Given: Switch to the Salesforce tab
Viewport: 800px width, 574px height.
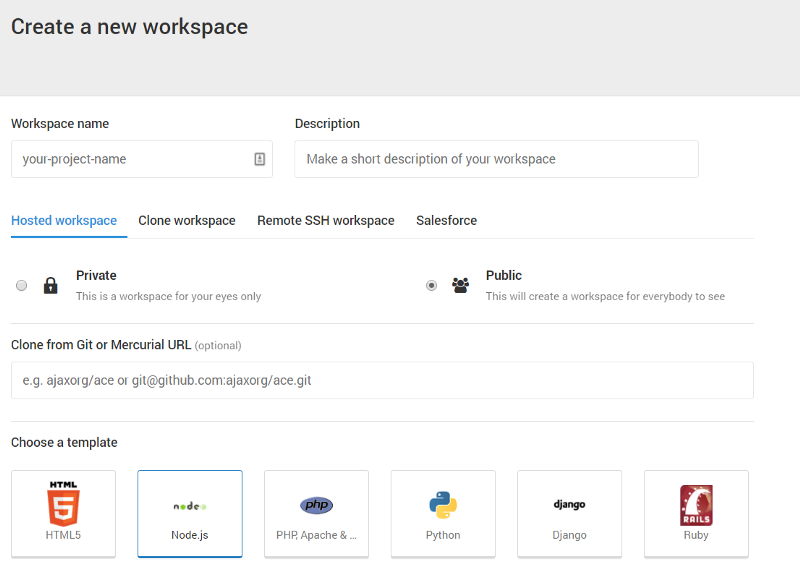Looking at the screenshot, I should click(x=446, y=220).
